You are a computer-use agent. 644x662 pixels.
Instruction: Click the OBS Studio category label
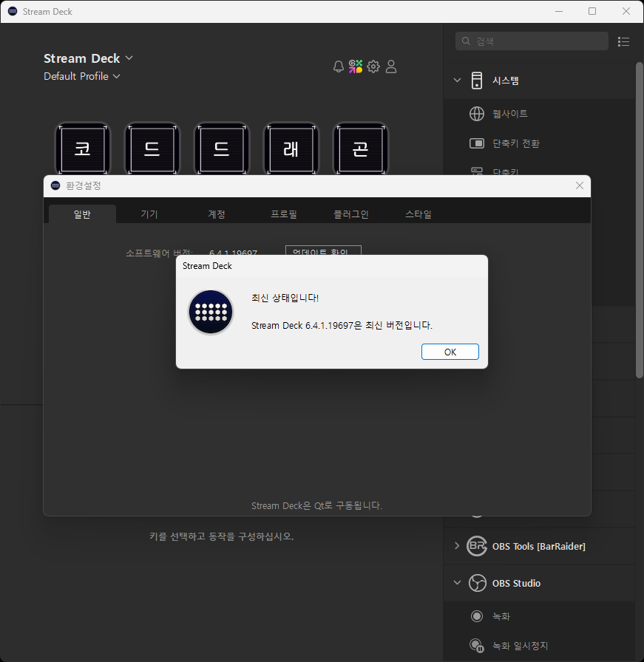pyautogui.click(x=516, y=583)
